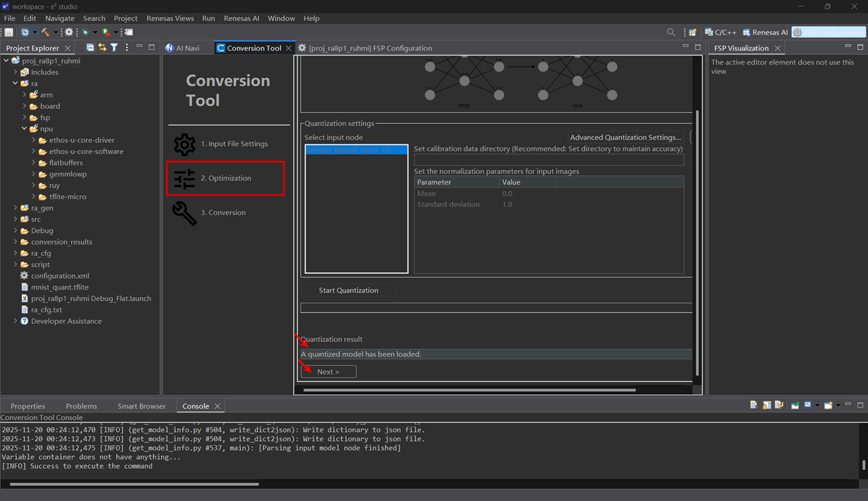Expand the Includes tree node
Screen dimensions: 868x501
16,72
